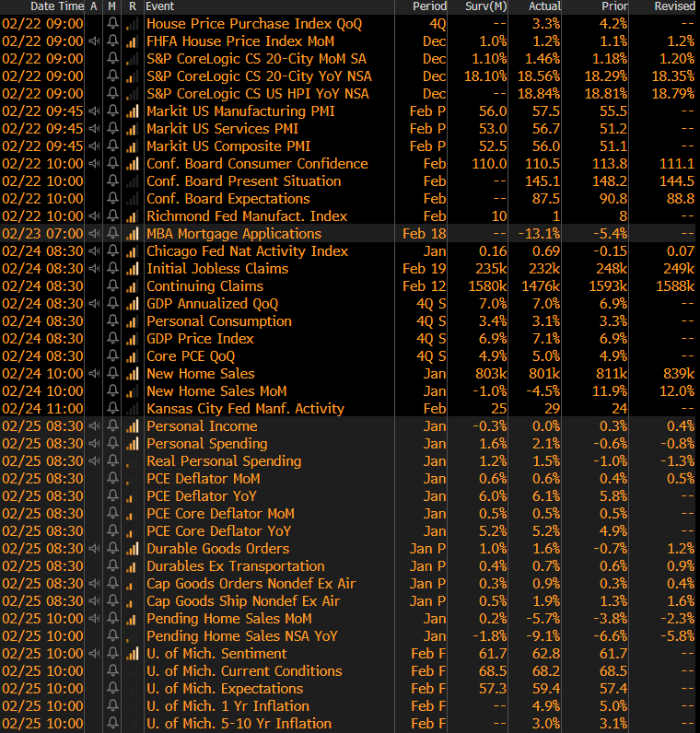Select the Continuing Claims actual value 1476k
700x733 pixels.
click(x=541, y=286)
